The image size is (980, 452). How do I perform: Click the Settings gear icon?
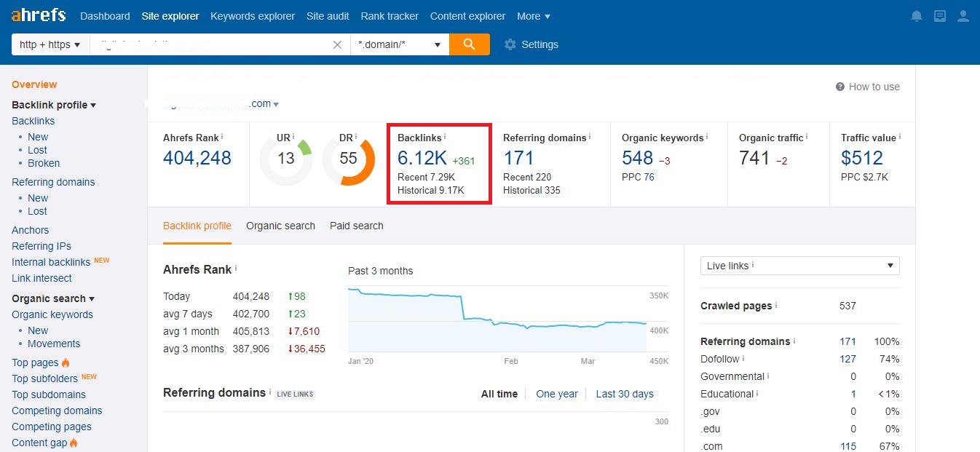(x=510, y=44)
